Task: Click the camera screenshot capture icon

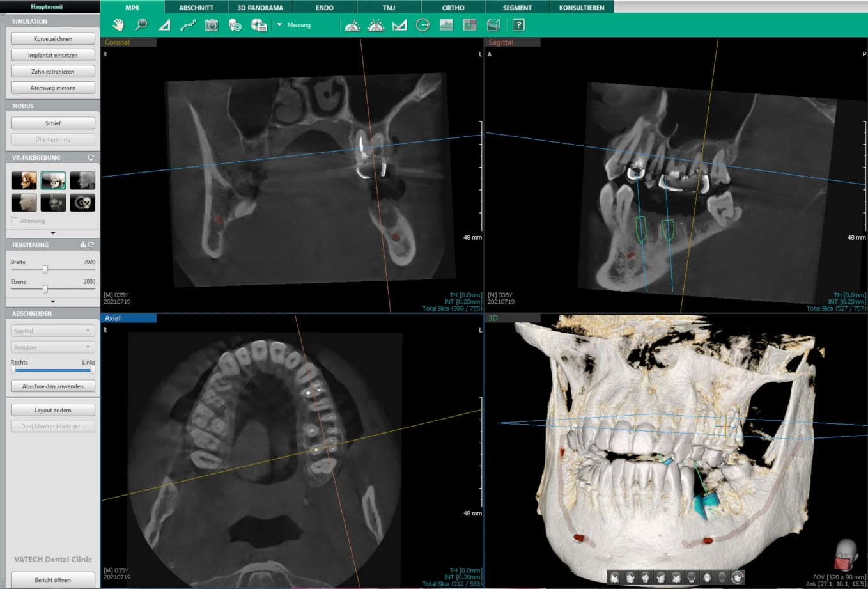Action: tap(211, 25)
